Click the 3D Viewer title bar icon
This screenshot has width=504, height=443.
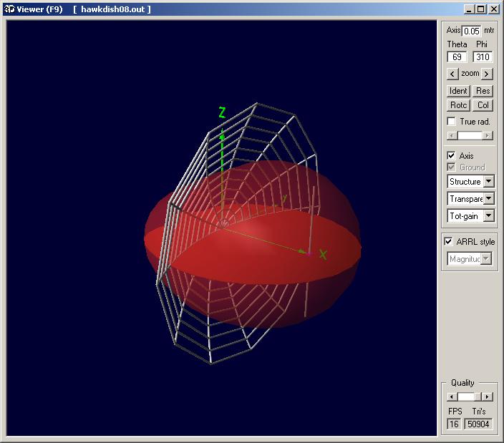pyautogui.click(x=7, y=9)
